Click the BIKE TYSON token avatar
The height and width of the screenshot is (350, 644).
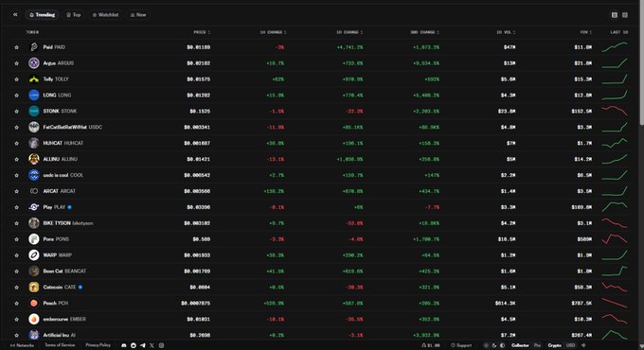coord(34,223)
